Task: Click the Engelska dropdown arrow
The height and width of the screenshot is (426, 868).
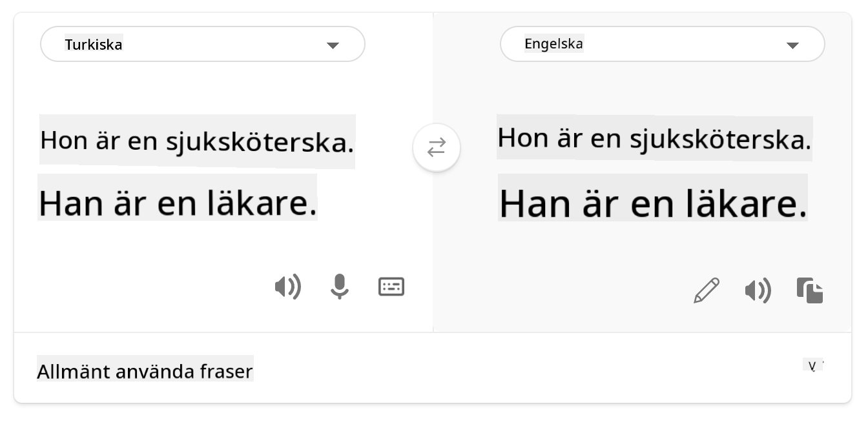Action: click(792, 45)
